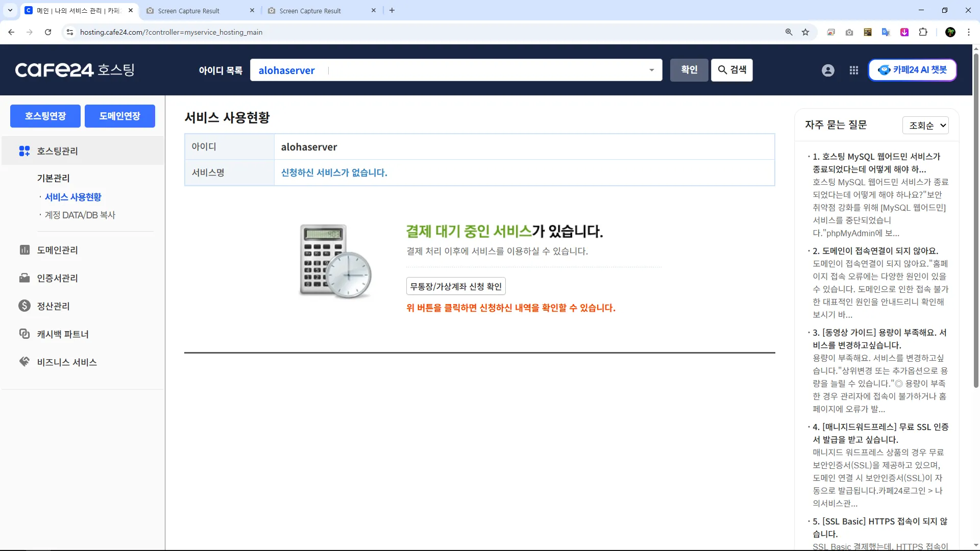This screenshot has height=551, width=980.
Task: Expand the 아이디 목록 dropdown arrow
Action: click(x=652, y=70)
